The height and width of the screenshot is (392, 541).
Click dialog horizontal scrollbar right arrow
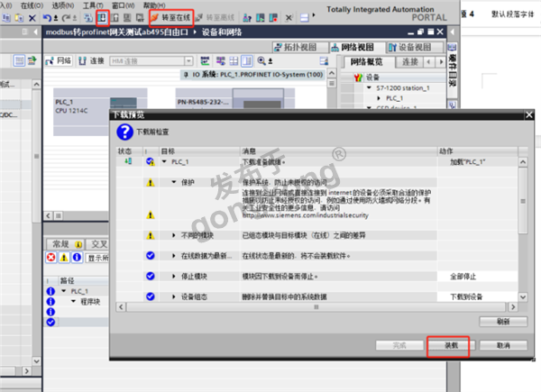[x=513, y=307]
